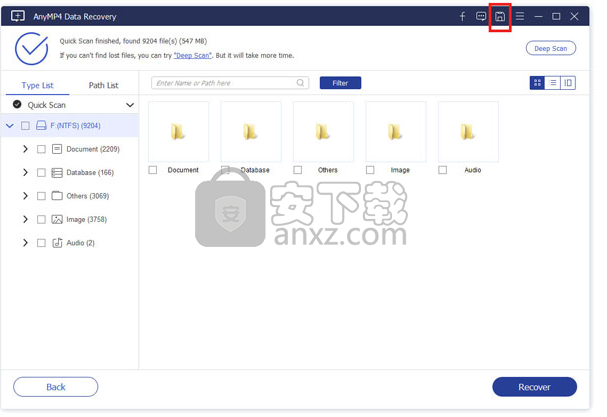
Task: Open the feedback chat icon
Action: (x=481, y=16)
